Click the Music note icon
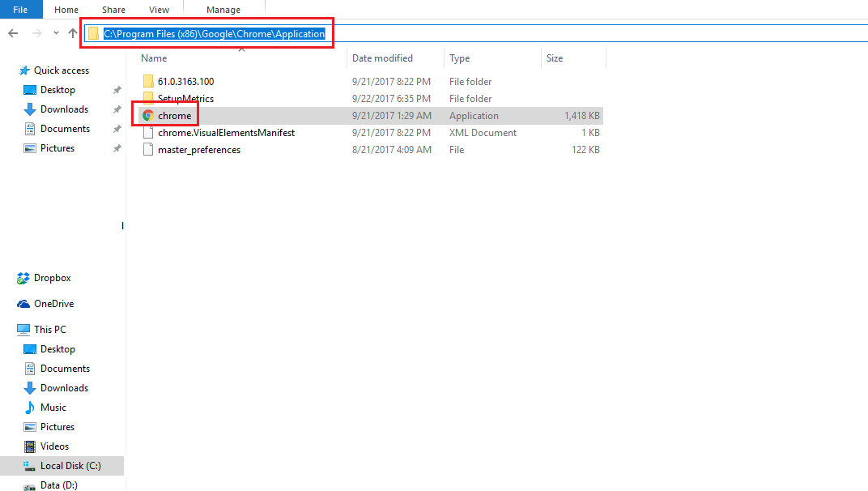 coord(30,408)
